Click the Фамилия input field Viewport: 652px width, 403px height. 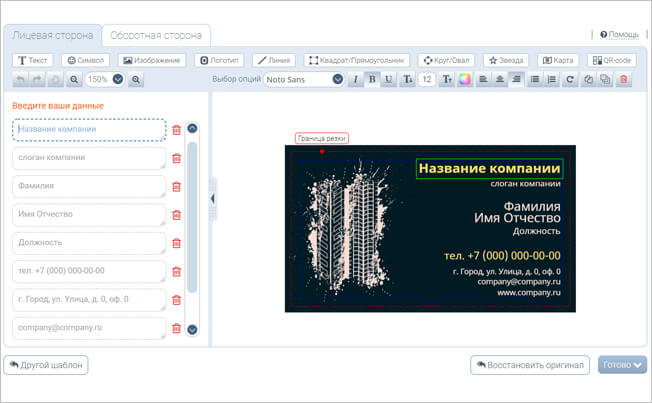(x=89, y=186)
